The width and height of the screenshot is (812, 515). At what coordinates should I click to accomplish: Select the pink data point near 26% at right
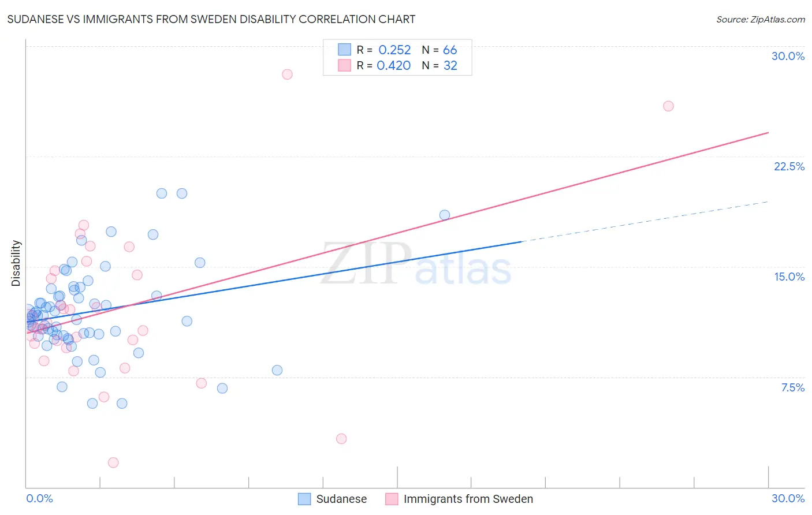click(x=668, y=106)
